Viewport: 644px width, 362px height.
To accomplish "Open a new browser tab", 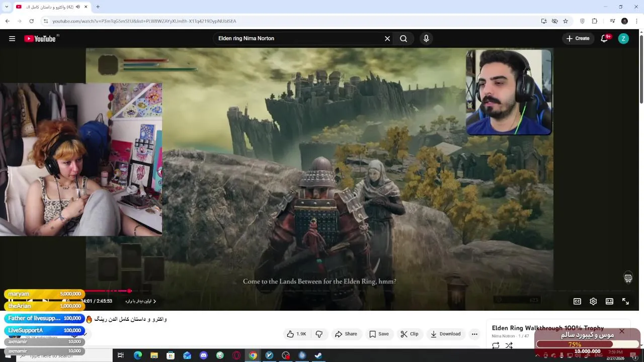I will (98, 7).
